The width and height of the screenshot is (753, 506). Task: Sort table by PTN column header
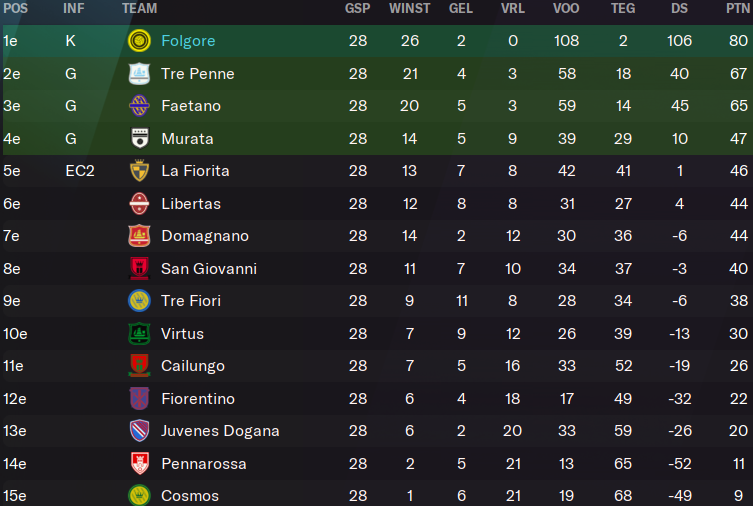pyautogui.click(x=738, y=8)
